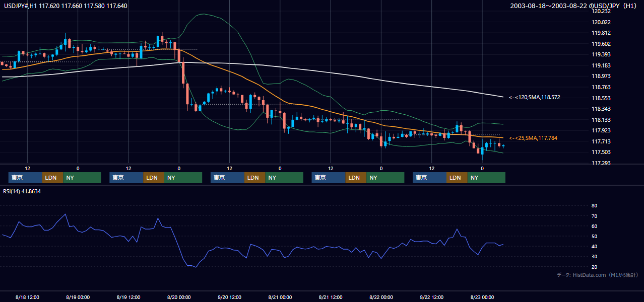Click the 8/23 00:00 time axis label
644x302 pixels.
point(482,297)
